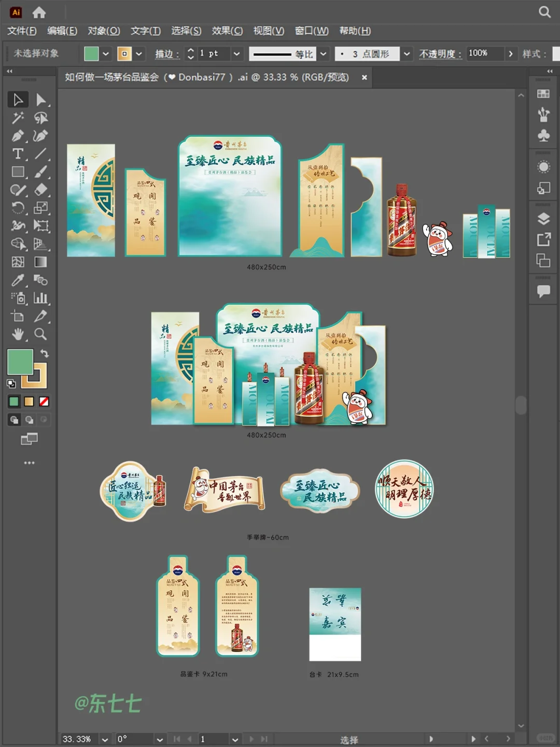Set paint to None
The width and height of the screenshot is (560, 747).
[x=44, y=402]
